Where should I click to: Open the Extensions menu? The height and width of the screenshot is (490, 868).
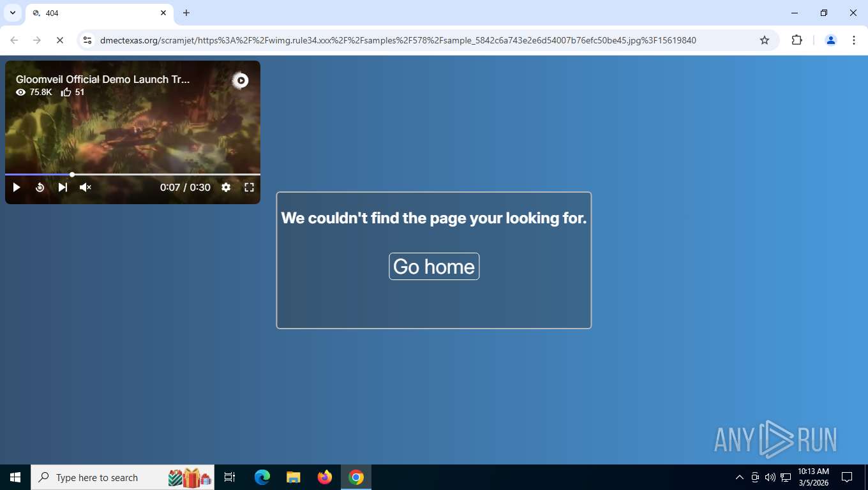(797, 40)
